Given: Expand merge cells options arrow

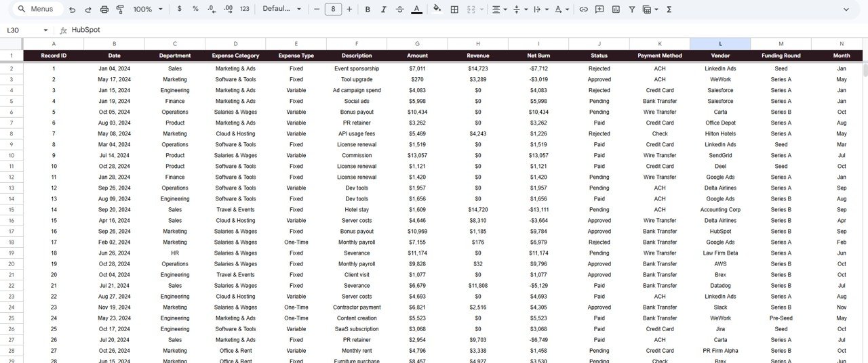Looking at the screenshot, I should pos(482,9).
